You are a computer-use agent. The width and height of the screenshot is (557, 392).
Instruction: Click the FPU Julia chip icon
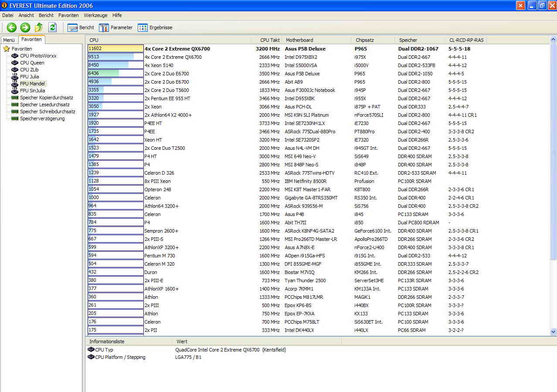click(15, 77)
